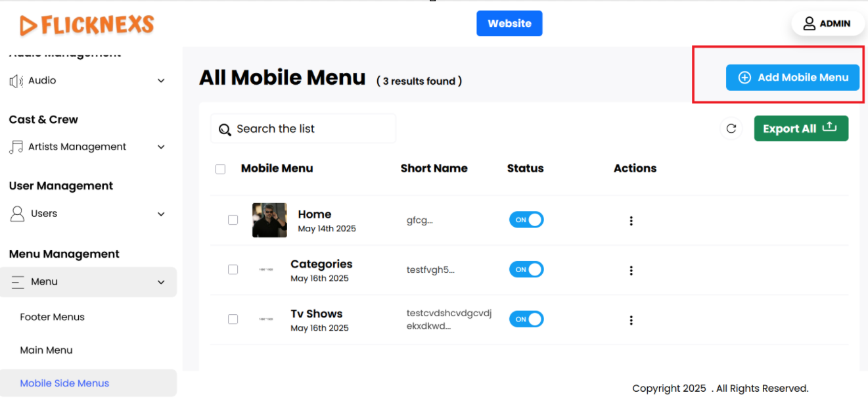Click the Export All button

point(800,129)
